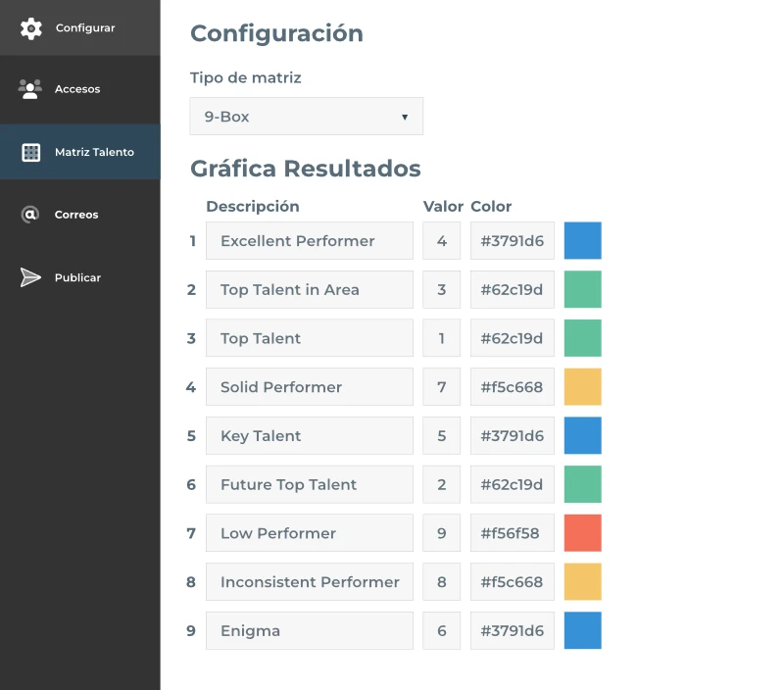Click the blue swatch for Excellent Performer
The height and width of the screenshot is (690, 784).
pos(582,241)
